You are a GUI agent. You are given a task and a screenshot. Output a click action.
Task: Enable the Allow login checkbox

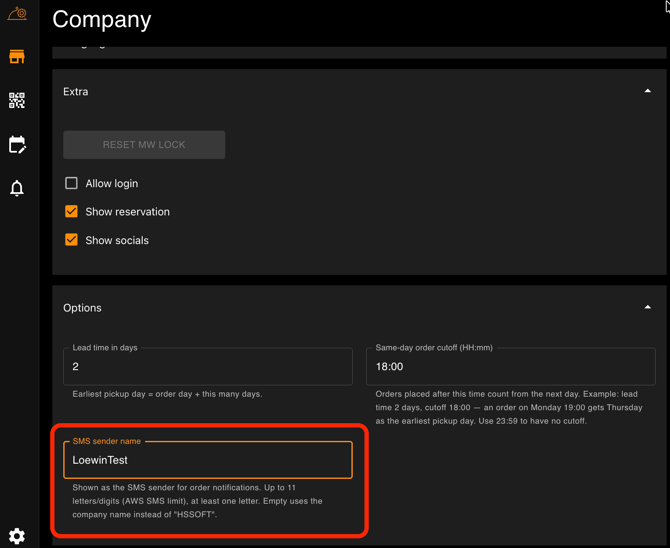point(71,183)
